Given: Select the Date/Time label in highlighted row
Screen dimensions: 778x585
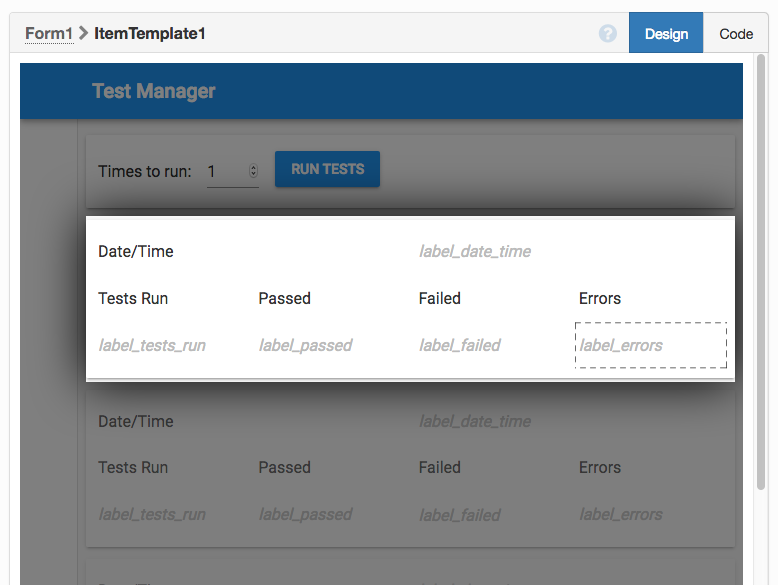Looking at the screenshot, I should 136,251.
